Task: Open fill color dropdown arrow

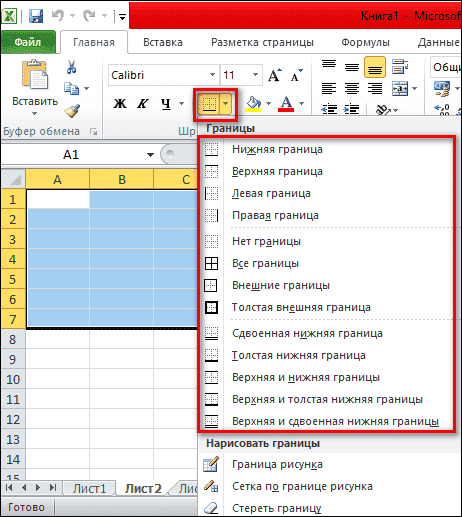Action: click(x=268, y=104)
